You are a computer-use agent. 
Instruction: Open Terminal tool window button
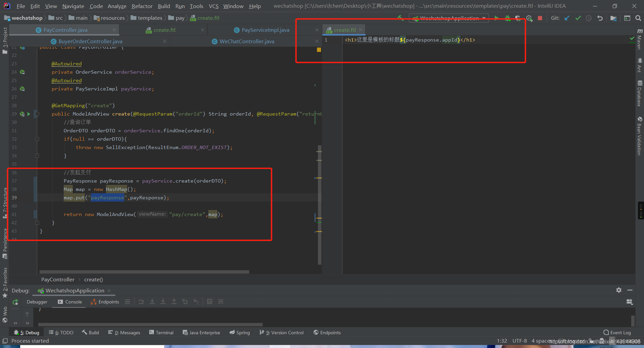tap(161, 333)
